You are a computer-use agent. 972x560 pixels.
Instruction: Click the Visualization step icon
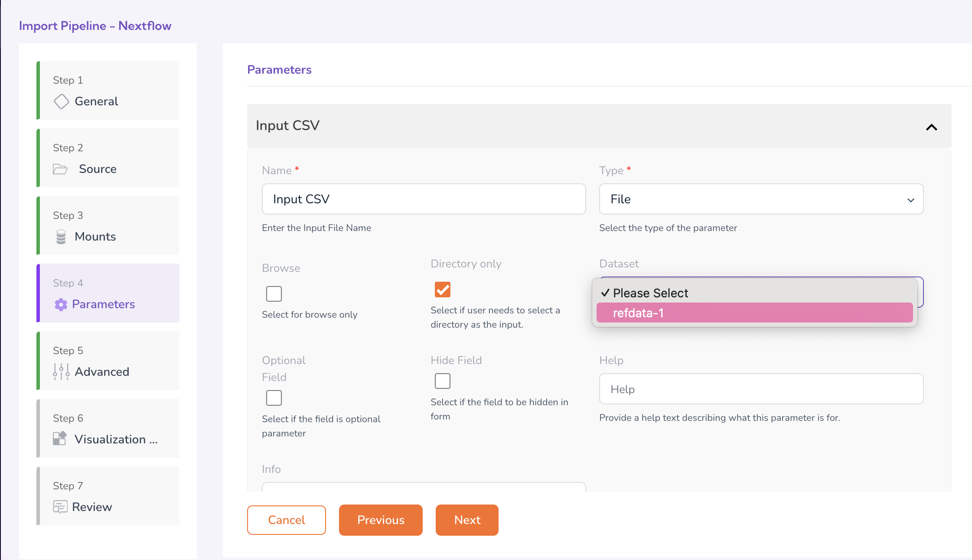point(60,439)
